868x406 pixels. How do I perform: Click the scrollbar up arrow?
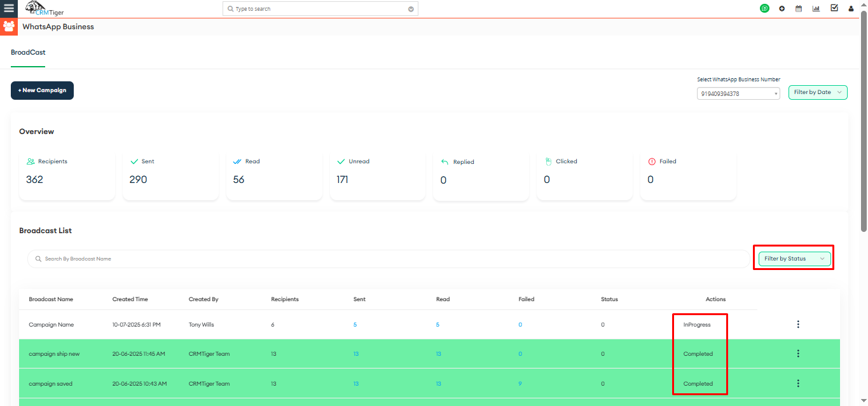tap(863, 4)
